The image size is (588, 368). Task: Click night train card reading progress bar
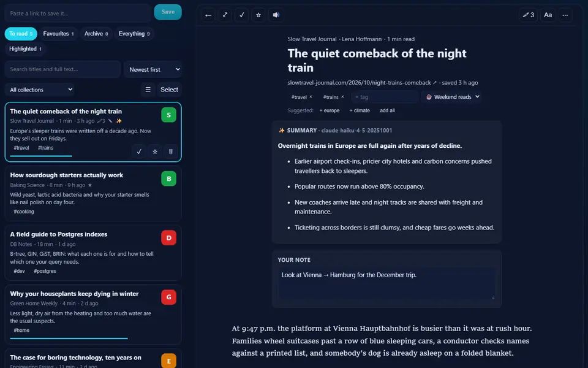coord(41,156)
